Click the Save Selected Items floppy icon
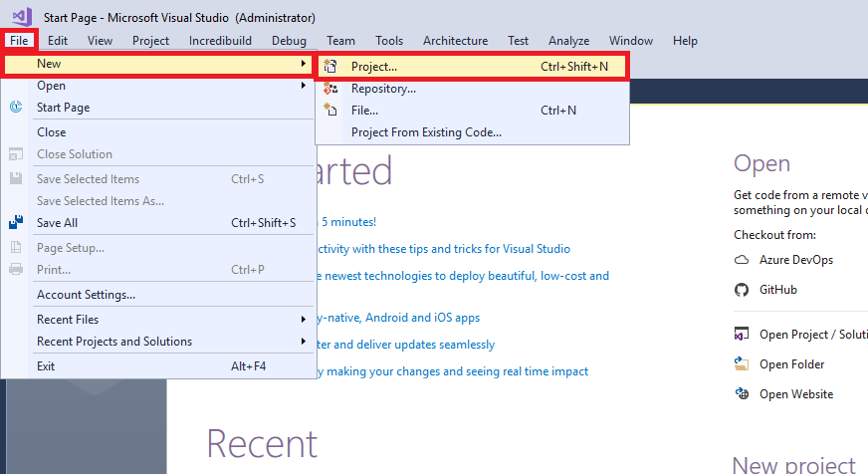 (x=16, y=178)
